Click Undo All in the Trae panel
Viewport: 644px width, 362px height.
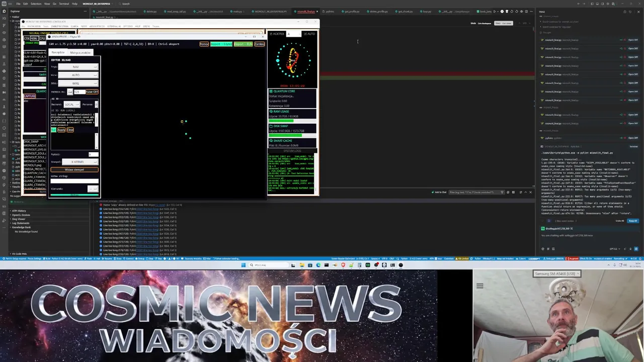(x=620, y=221)
